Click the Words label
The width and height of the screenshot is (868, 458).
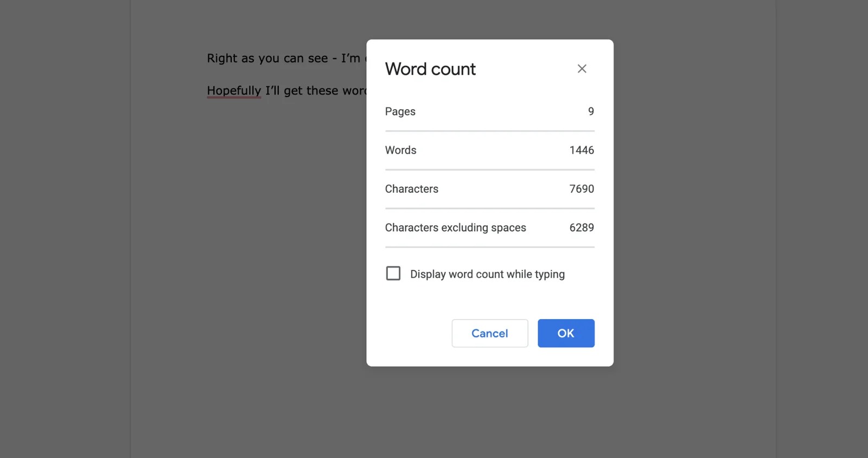[401, 150]
